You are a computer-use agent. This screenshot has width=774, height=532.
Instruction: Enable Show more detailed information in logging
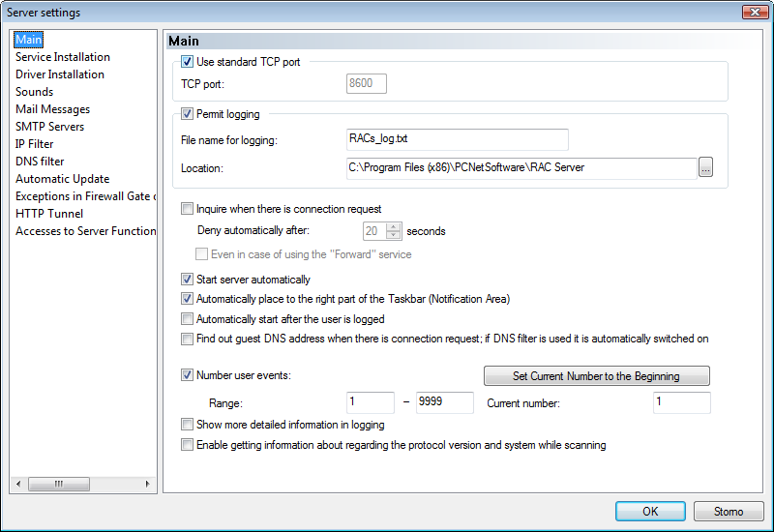click(187, 425)
